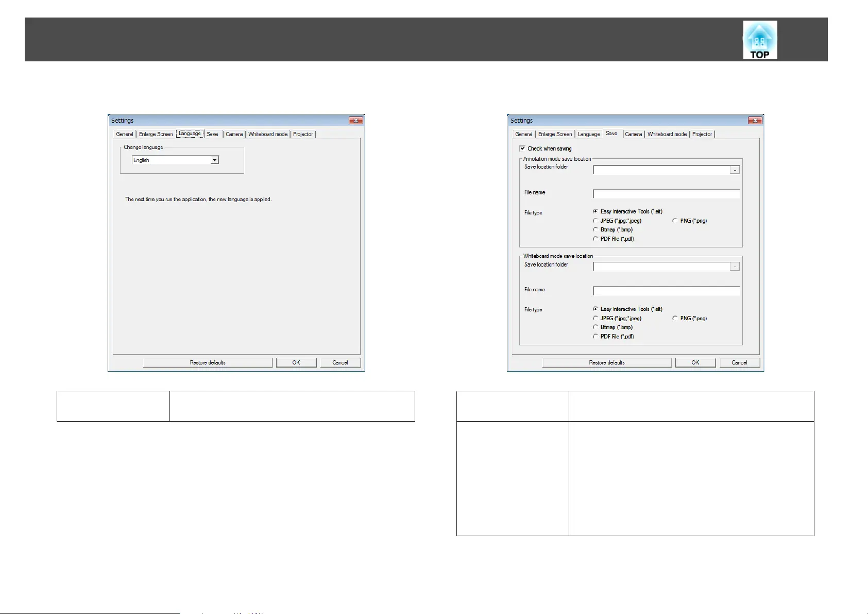
Task: Close the right Settings window
Action: pos(755,120)
